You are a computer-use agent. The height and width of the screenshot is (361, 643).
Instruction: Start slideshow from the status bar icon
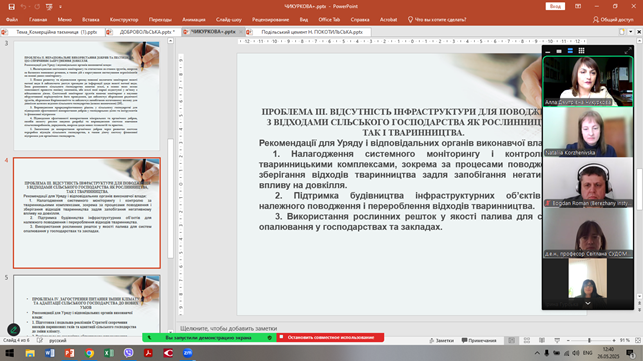tap(557, 340)
